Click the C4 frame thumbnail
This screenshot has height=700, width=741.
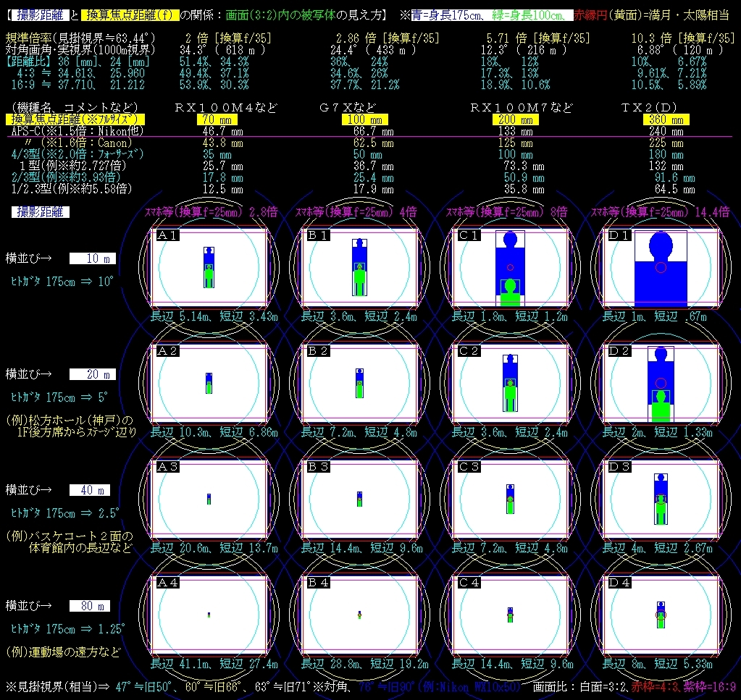coord(511,615)
